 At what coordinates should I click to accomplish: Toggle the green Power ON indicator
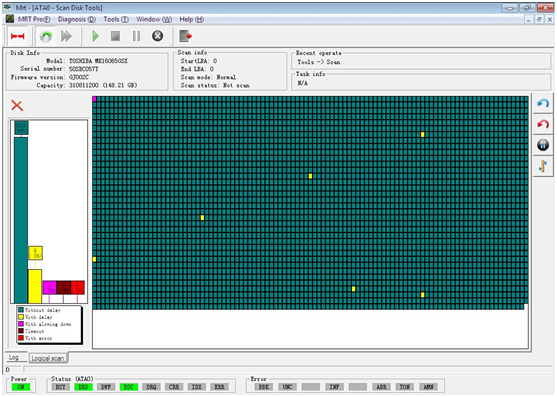[21, 387]
